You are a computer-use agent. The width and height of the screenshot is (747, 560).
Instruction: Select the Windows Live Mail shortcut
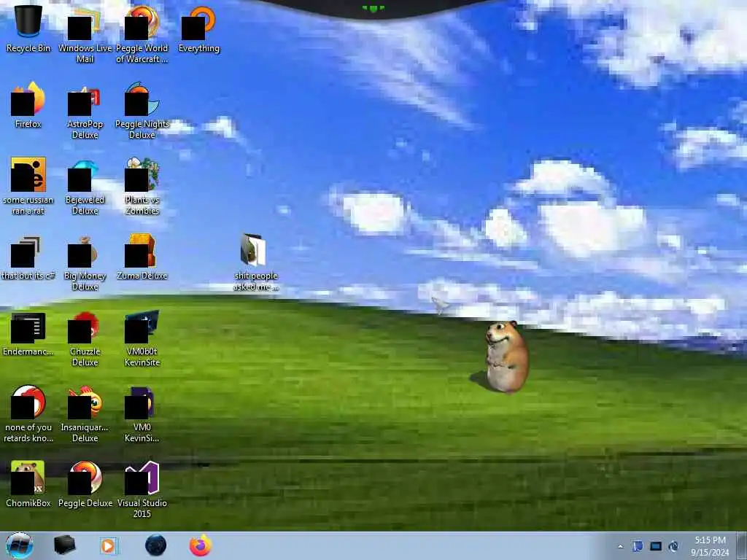click(85, 34)
